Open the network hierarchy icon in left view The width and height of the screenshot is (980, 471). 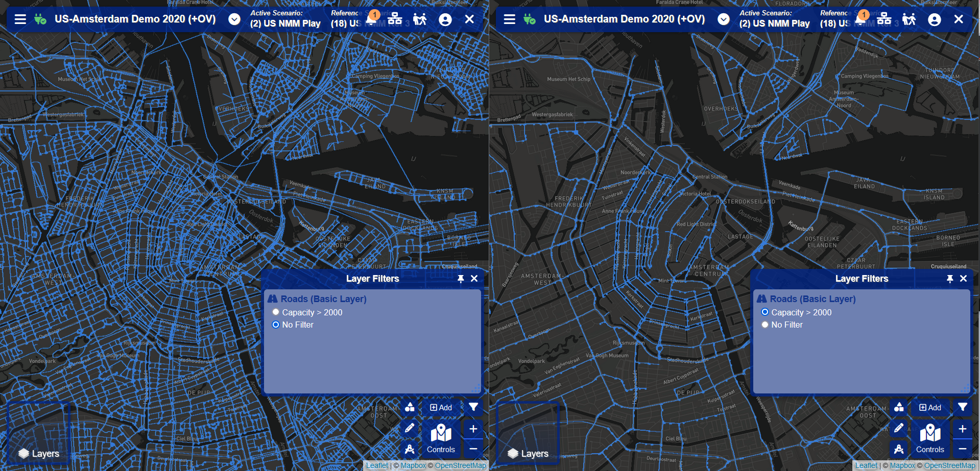coord(395,19)
